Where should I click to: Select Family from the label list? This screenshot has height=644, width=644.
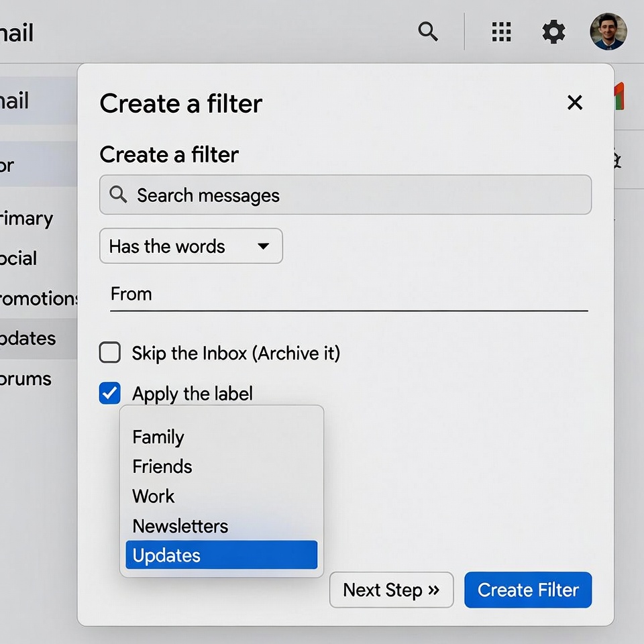click(x=158, y=437)
